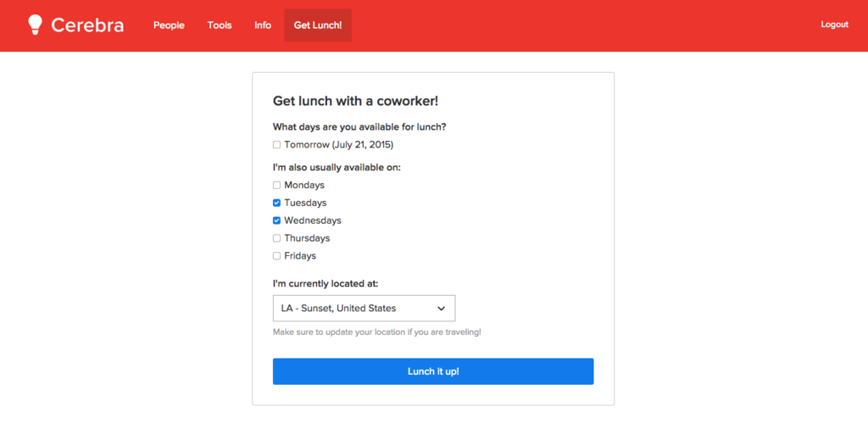
Task: Uncheck the Wednesdays checkbox
Action: coord(277,220)
